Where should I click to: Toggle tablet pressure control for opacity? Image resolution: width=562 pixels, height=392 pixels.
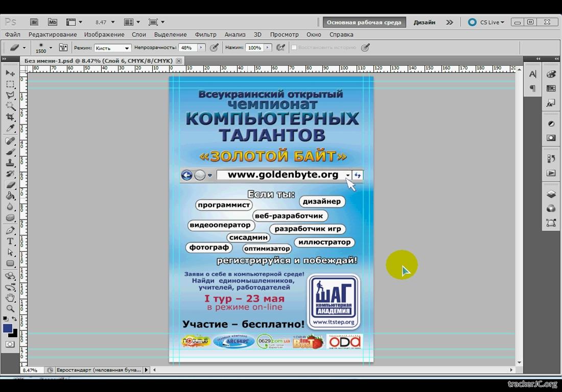pos(215,47)
